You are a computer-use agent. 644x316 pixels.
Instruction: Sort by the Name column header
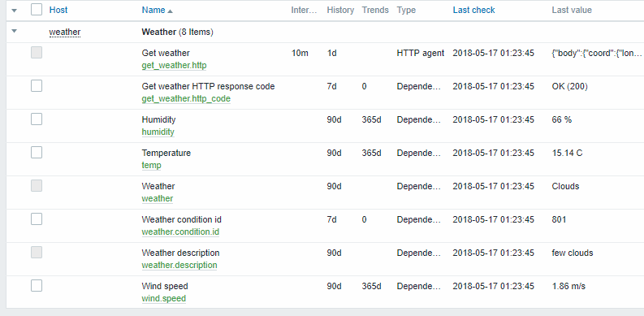[x=153, y=11]
